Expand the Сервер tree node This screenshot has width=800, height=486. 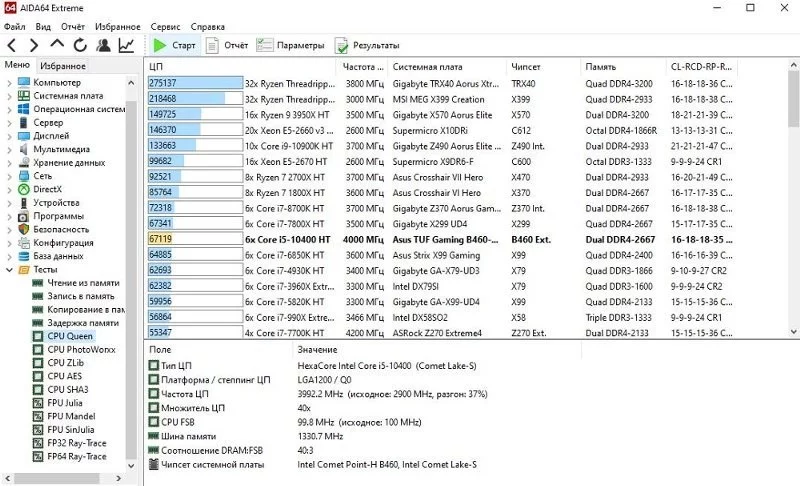pos(9,122)
